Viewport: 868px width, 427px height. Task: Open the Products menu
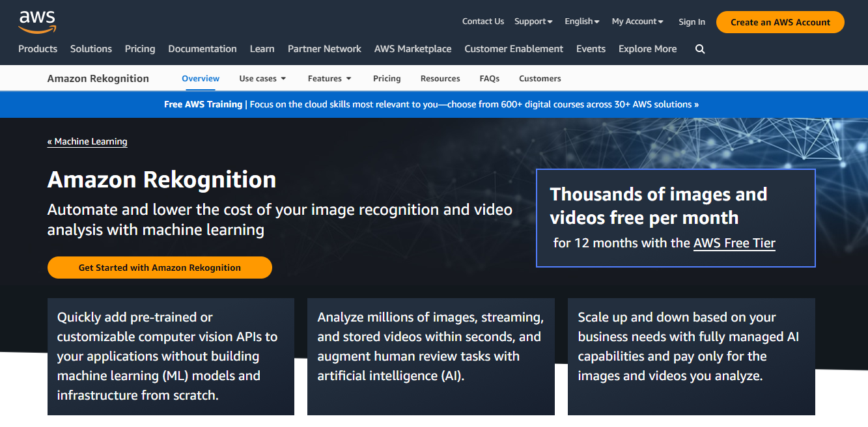(x=38, y=49)
